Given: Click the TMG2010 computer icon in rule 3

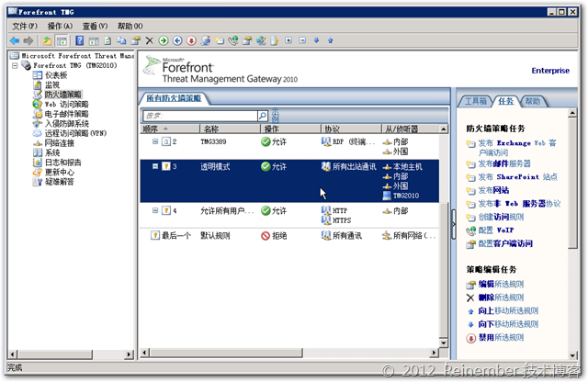Looking at the screenshot, I should (387, 196).
